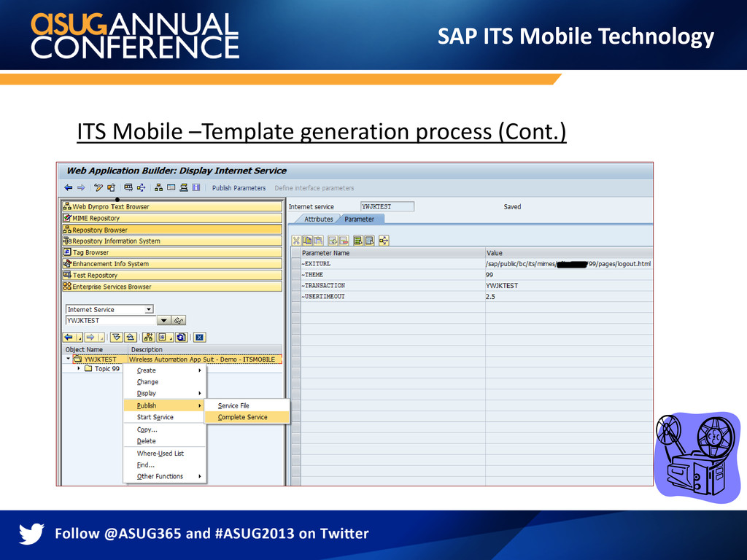The height and width of the screenshot is (560, 747).
Task: Open the Display submenu in context menu
Action: click(165, 393)
